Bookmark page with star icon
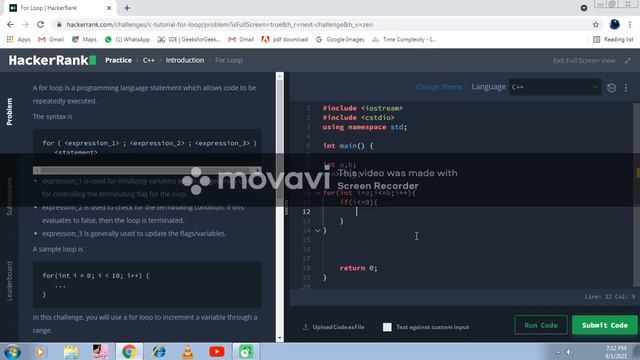640x360 pixels. [596, 24]
